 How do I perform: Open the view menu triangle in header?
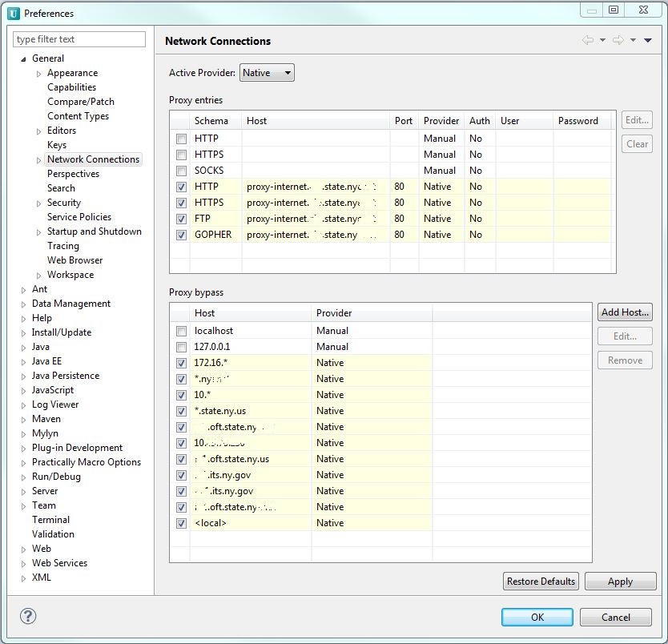tap(648, 41)
